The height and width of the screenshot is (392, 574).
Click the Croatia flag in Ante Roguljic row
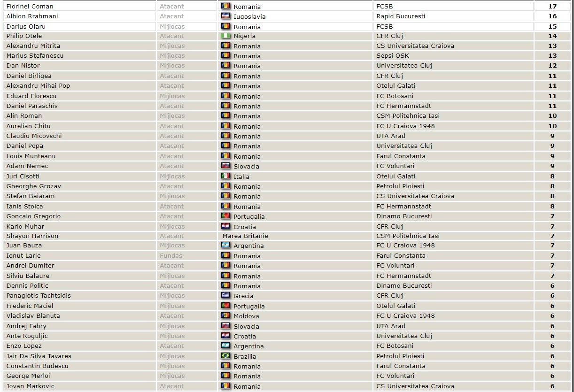coord(226,336)
